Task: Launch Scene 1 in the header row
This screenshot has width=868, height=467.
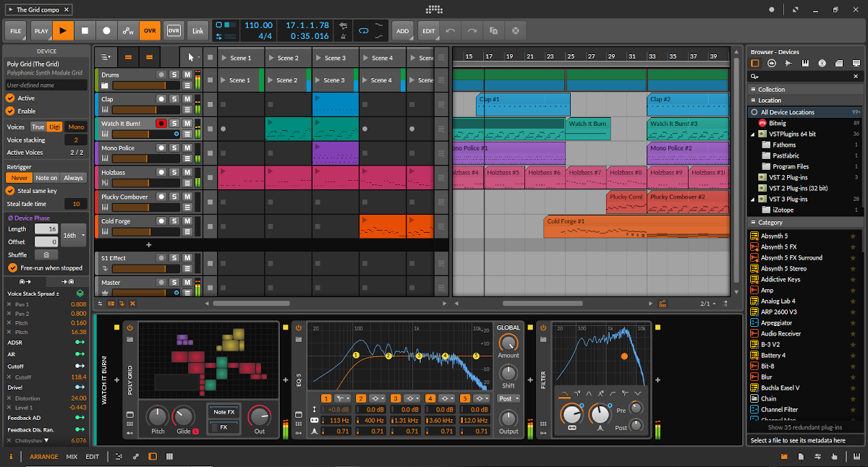Action: coord(224,58)
